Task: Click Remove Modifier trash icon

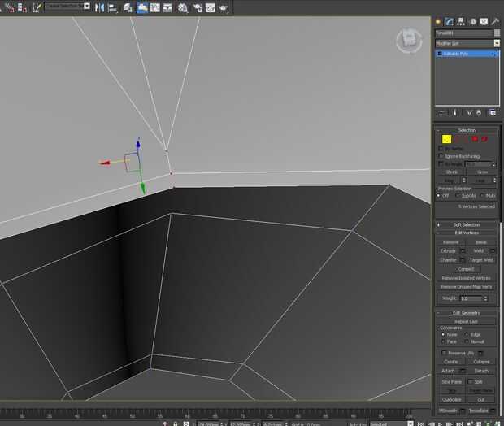Action: [x=479, y=113]
